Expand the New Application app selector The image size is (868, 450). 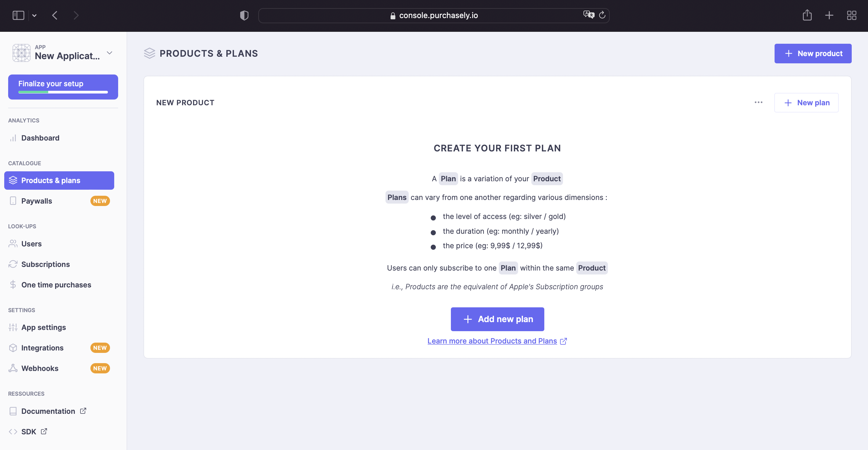pyautogui.click(x=63, y=53)
